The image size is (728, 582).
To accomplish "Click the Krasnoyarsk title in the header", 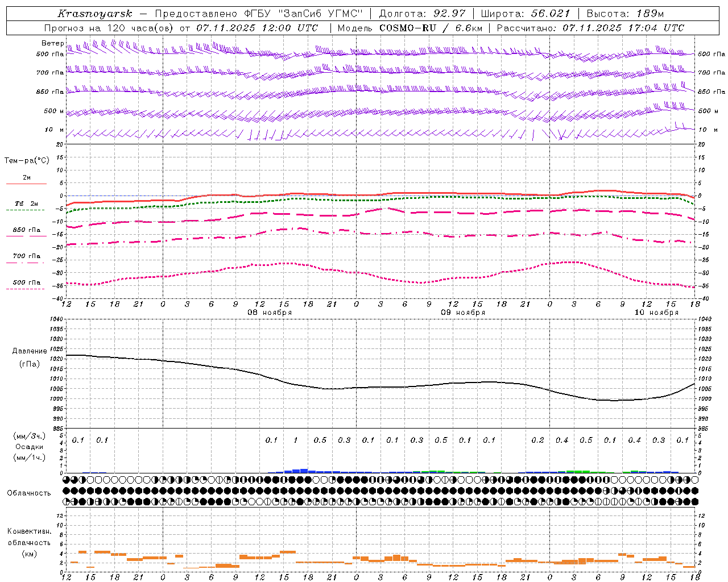I will [95, 14].
